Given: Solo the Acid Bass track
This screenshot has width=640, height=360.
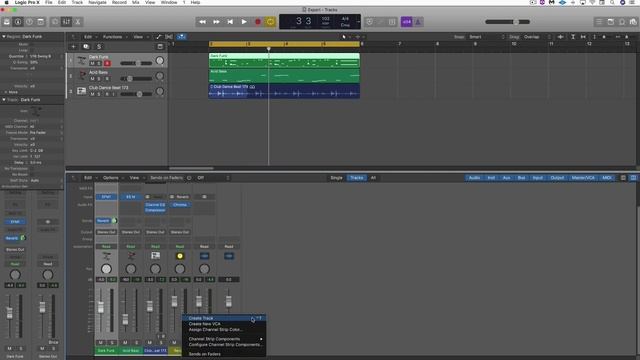Looking at the screenshot, I should tap(99, 79).
